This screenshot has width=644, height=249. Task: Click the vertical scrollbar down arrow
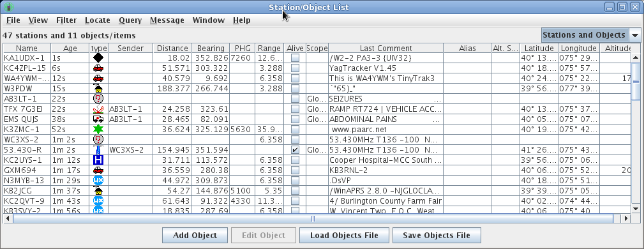tap(636, 209)
